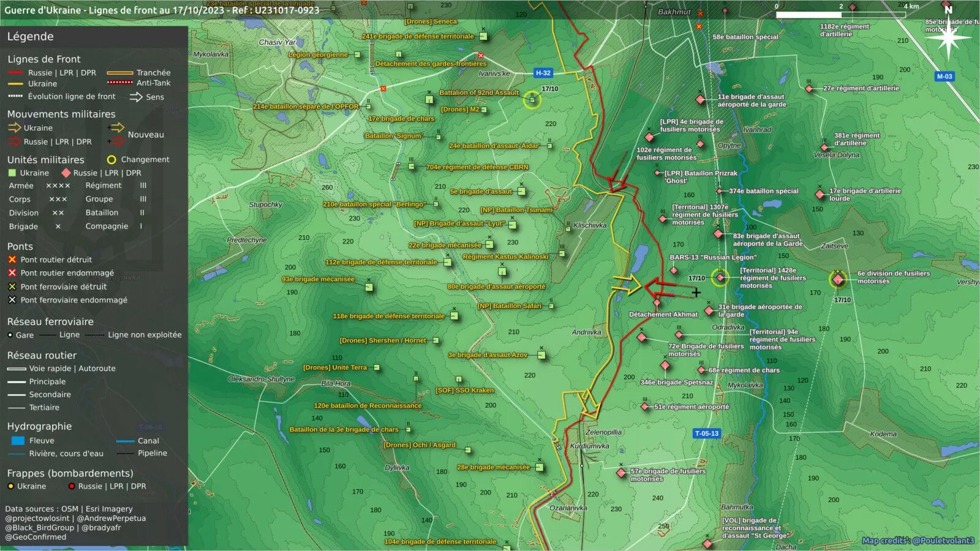Click the circled 6e division de fusiliers marker
The height and width of the screenshot is (551, 980).
point(838,280)
